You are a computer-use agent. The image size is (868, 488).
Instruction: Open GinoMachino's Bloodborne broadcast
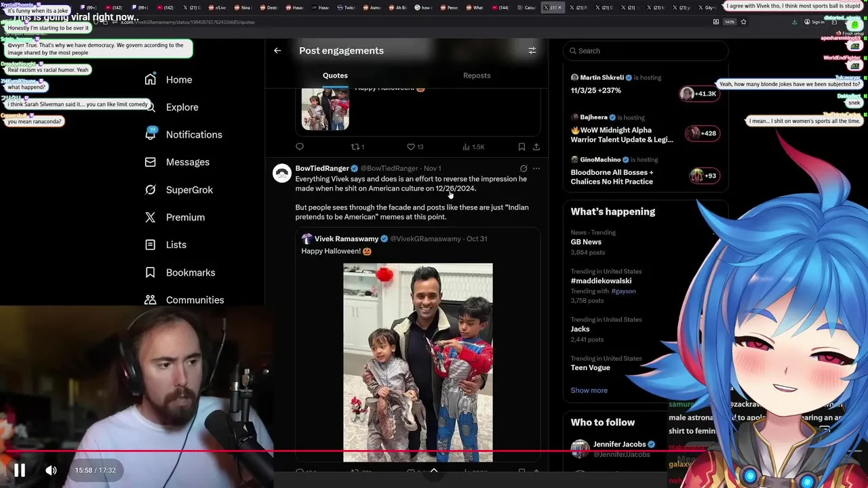tap(644, 171)
